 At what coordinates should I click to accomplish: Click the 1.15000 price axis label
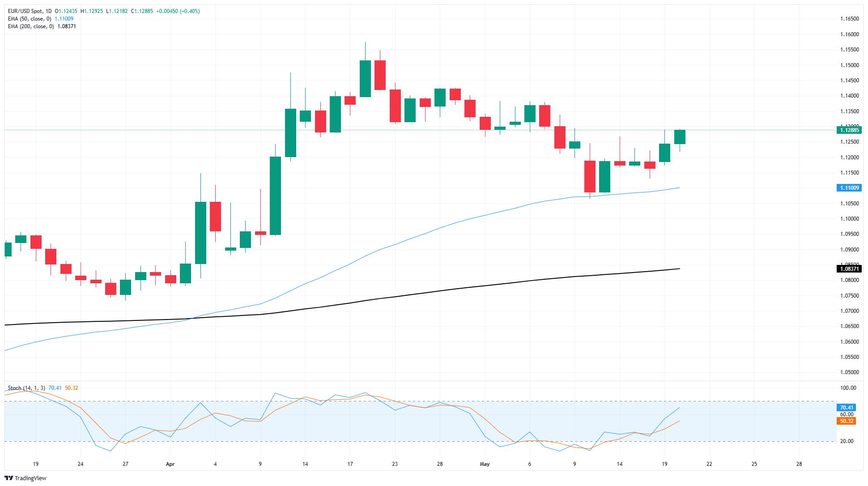click(849, 65)
